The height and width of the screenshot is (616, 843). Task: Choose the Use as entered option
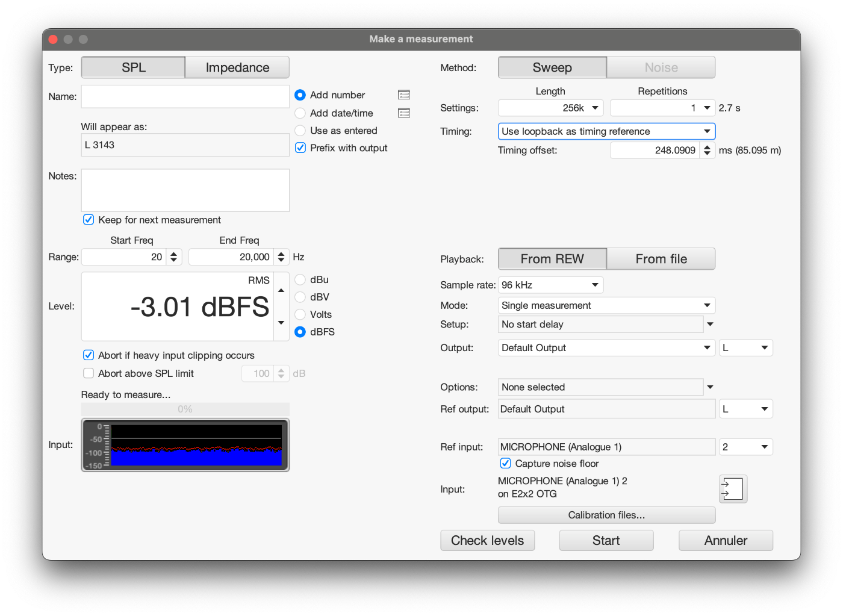click(x=300, y=130)
